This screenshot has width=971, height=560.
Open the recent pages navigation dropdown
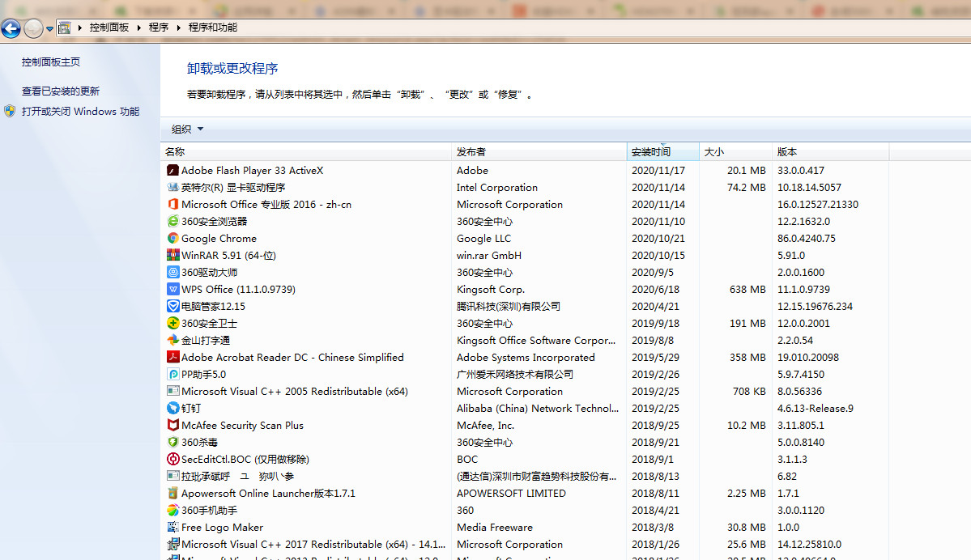(49, 27)
